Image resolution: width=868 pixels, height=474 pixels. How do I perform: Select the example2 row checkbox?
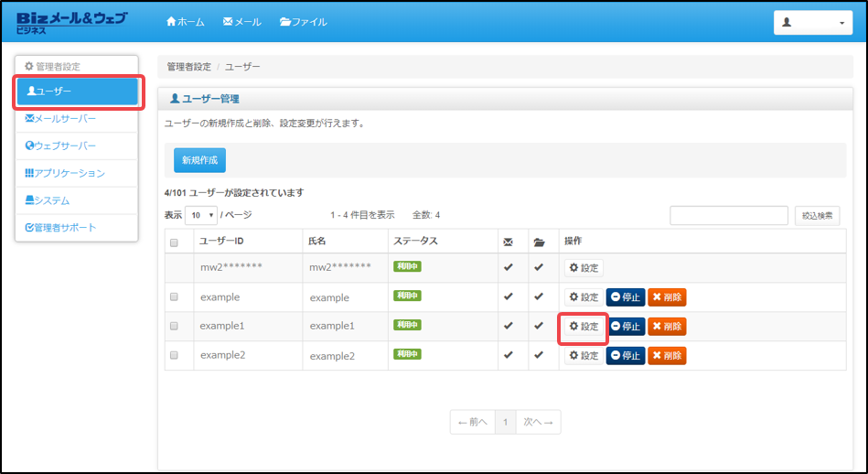point(174,355)
